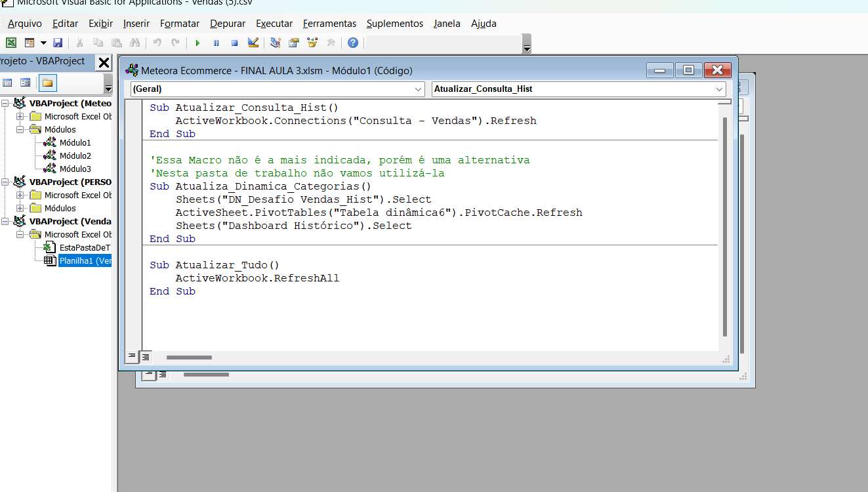Screen dimensions: 868x492
Task: Click the Cut scissors icon
Action: (x=79, y=43)
